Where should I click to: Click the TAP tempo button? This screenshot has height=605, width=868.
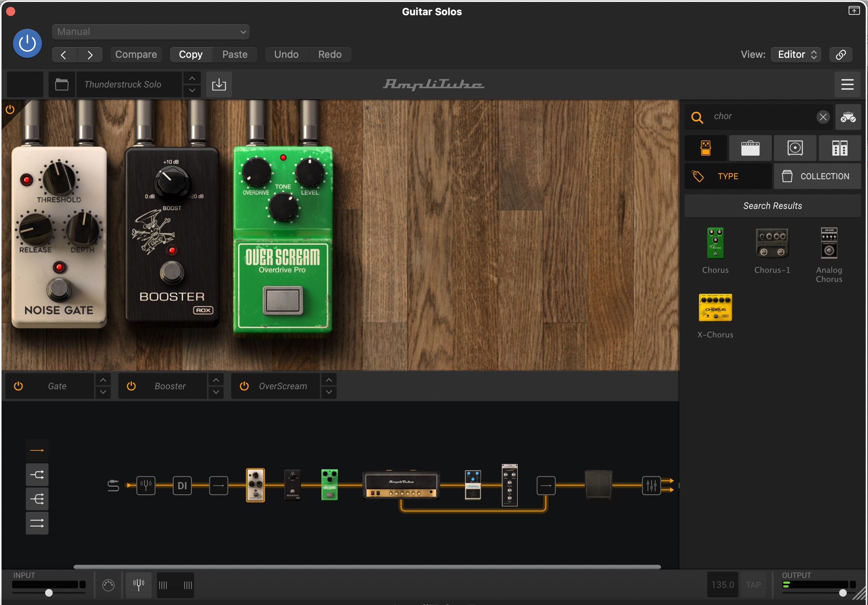click(x=753, y=585)
